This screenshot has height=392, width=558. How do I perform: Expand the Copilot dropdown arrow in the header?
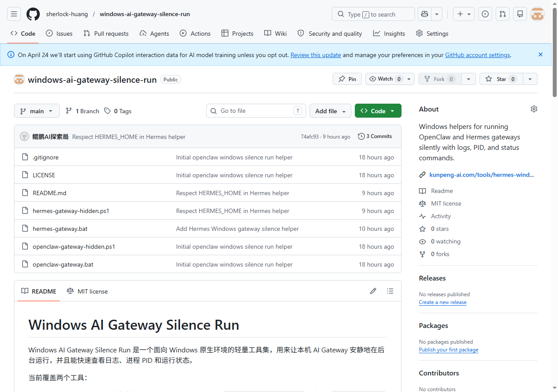pos(437,14)
